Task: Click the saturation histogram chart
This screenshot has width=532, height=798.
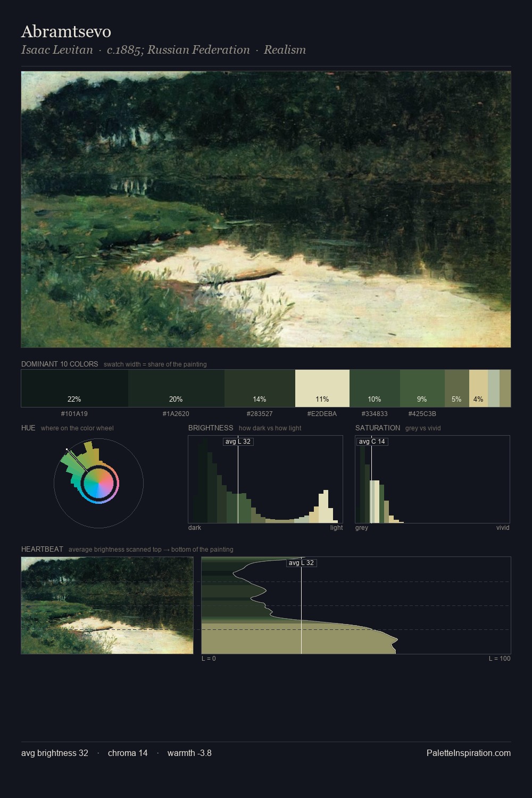Action: click(x=433, y=479)
